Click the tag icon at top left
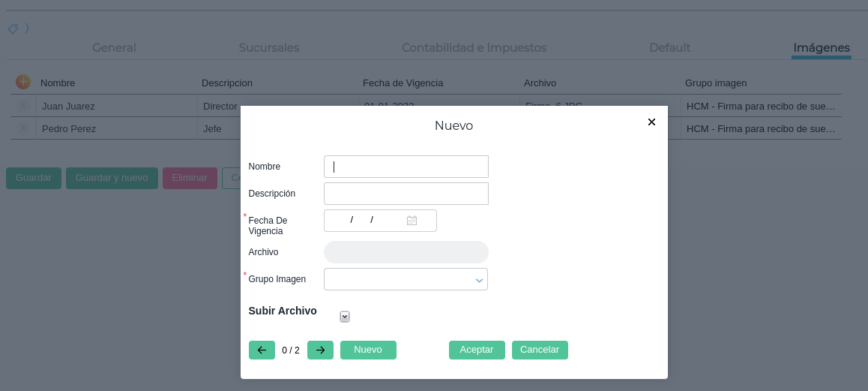Viewport: 868px width, 391px height. click(x=13, y=29)
